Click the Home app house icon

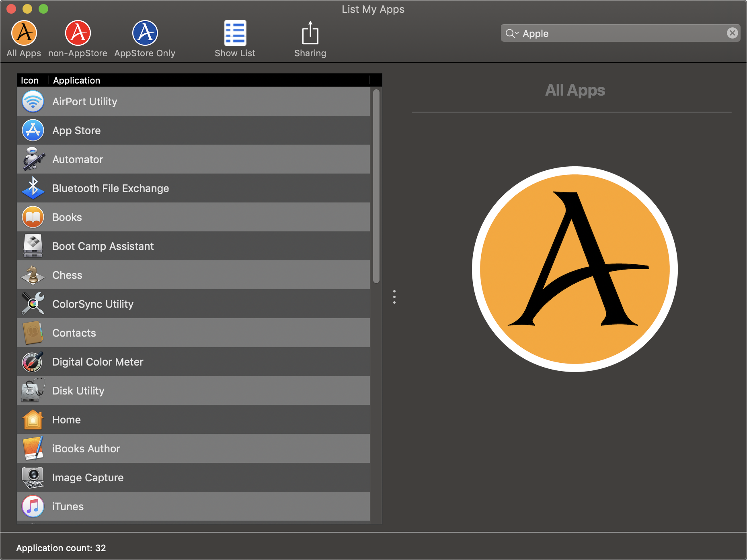click(x=33, y=419)
